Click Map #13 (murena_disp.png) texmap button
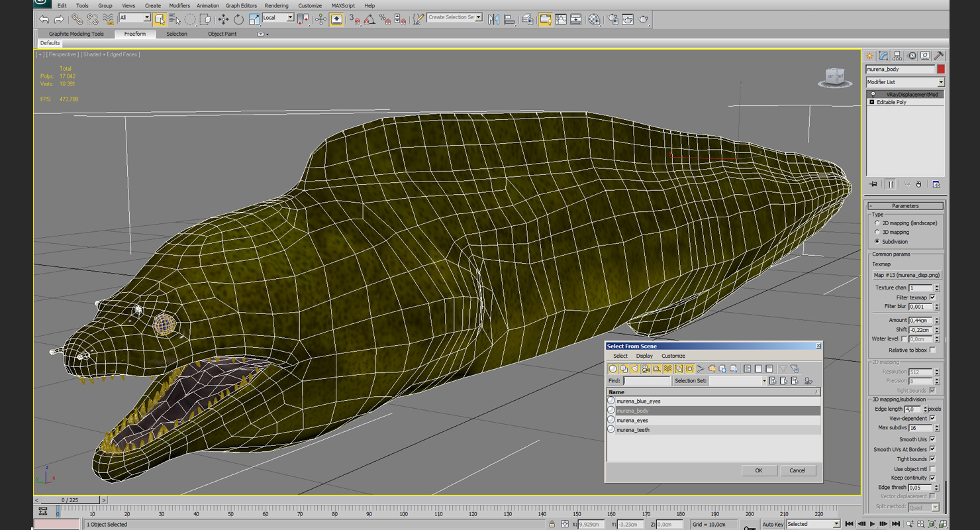Viewport: 980px width, 530px height. [x=906, y=275]
